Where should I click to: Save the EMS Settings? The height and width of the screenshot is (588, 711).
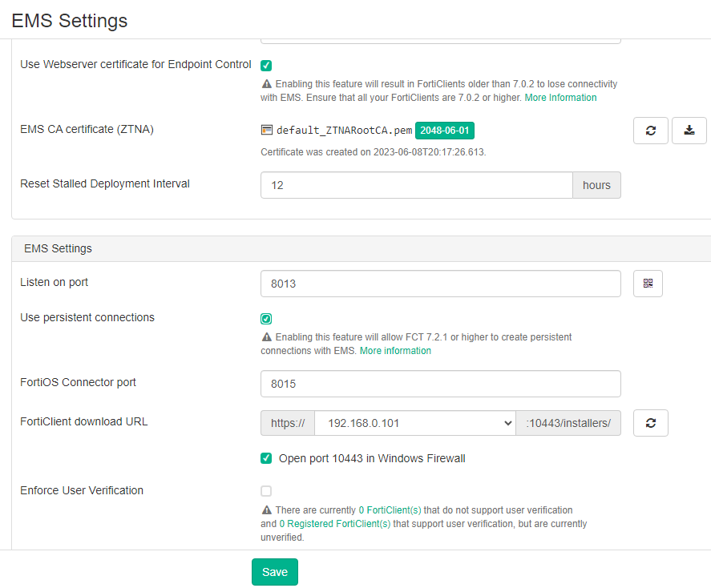click(x=274, y=571)
